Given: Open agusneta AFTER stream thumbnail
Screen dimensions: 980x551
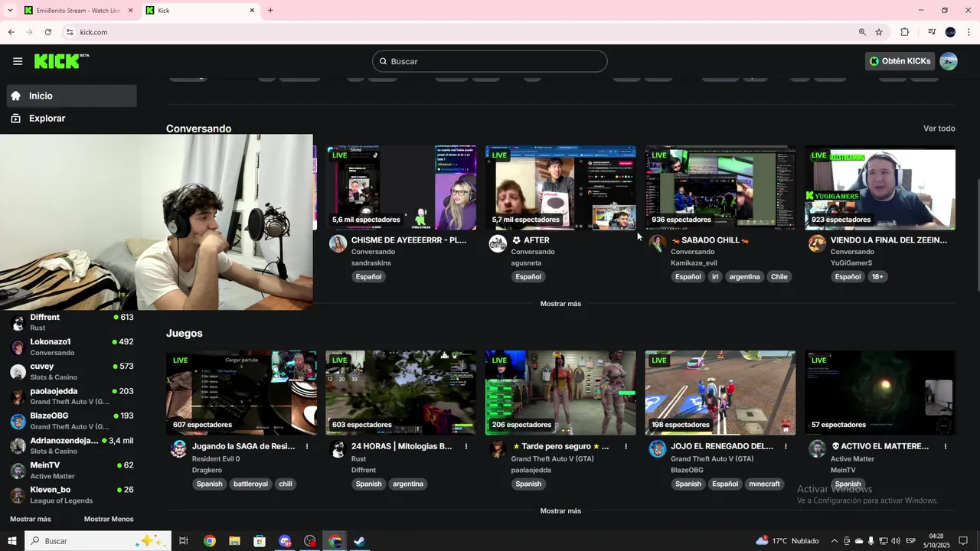Looking at the screenshot, I should pos(560,187).
